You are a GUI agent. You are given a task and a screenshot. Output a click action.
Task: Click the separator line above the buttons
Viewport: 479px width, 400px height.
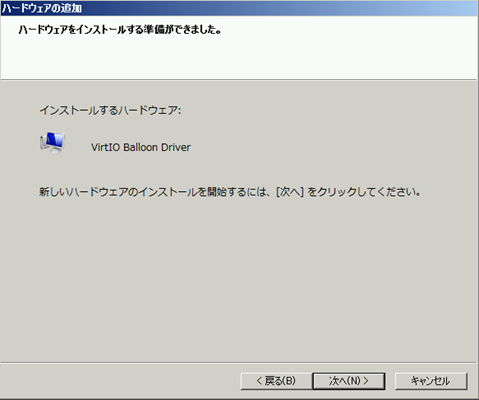click(239, 362)
